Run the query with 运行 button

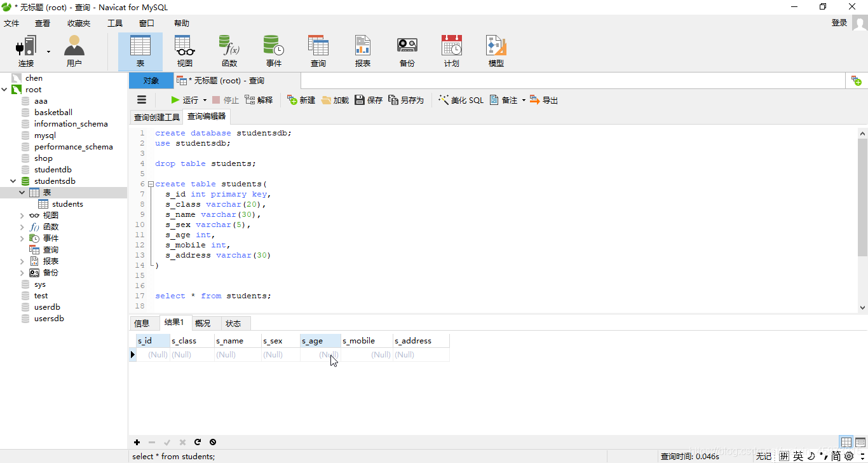pos(184,100)
